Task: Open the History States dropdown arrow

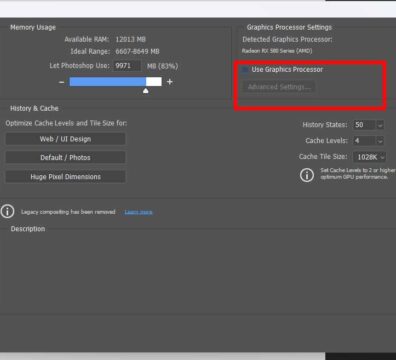Action: tap(380, 125)
